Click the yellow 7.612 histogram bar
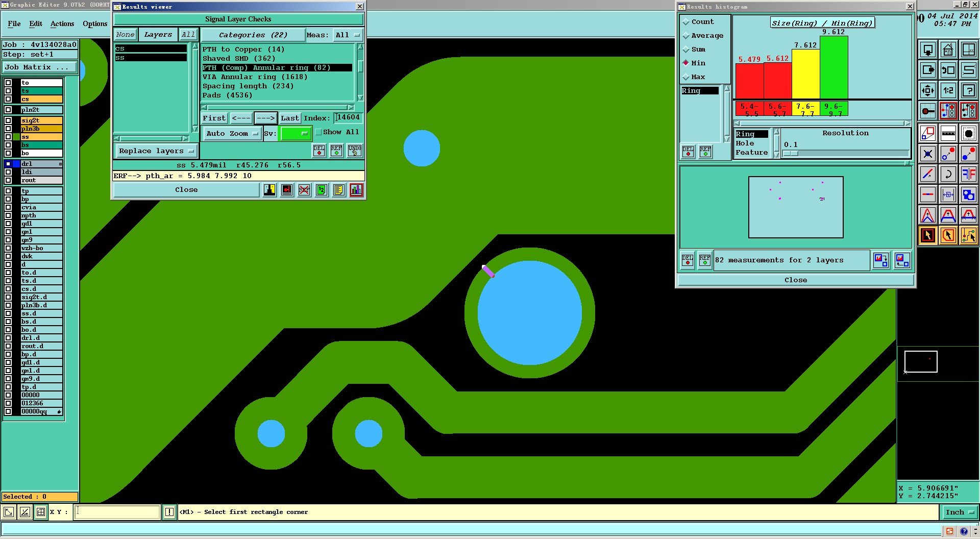Viewport: 980px width, 539px height. tap(805, 74)
